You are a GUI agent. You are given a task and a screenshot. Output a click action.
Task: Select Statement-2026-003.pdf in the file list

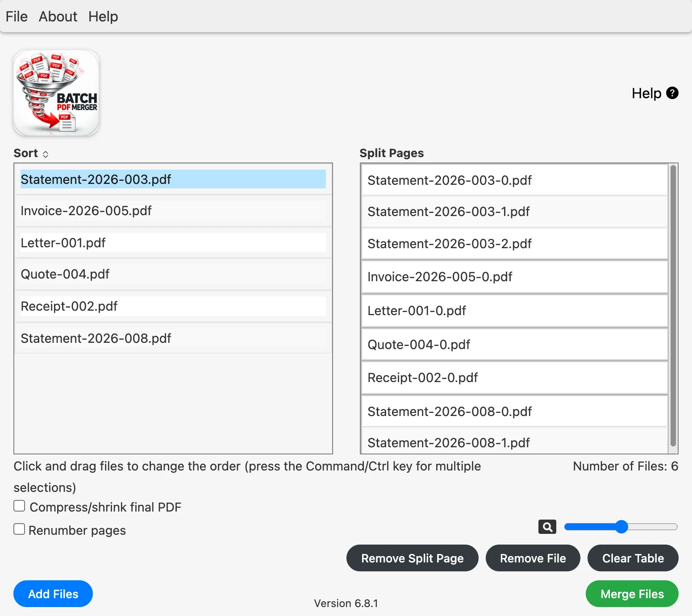tap(173, 179)
